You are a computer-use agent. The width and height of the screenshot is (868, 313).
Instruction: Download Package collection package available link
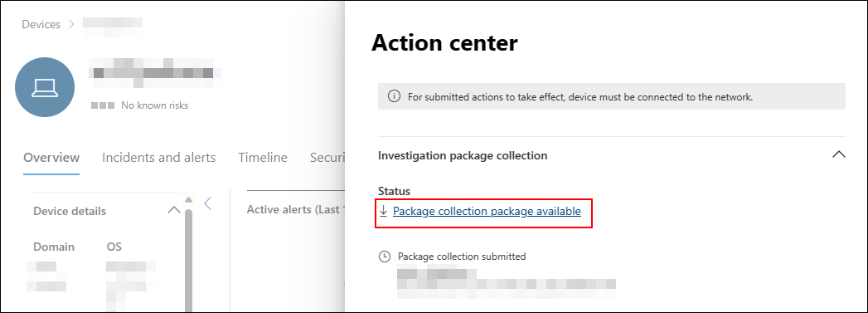(487, 211)
